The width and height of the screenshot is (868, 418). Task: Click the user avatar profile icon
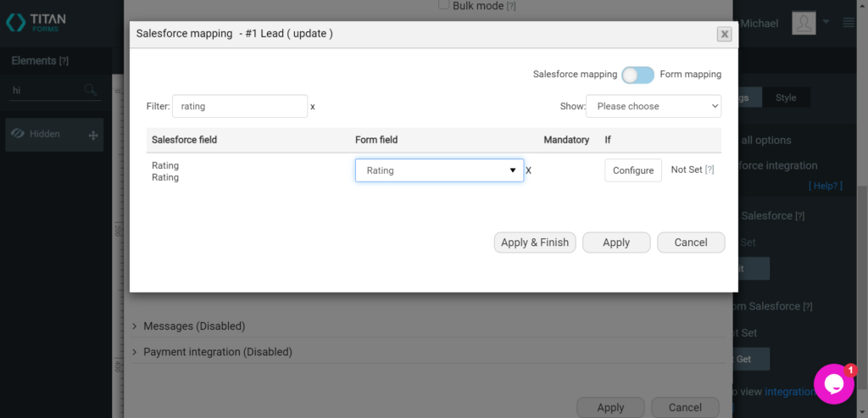pyautogui.click(x=804, y=23)
